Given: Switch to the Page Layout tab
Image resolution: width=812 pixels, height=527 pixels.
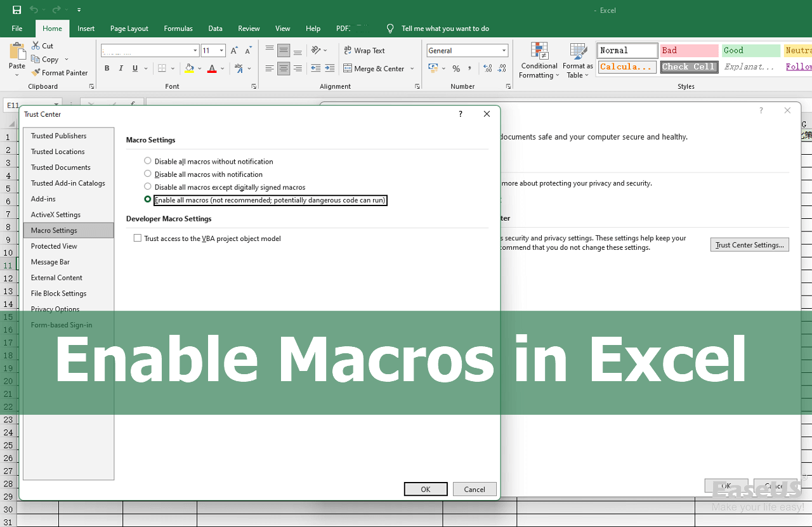Looking at the screenshot, I should pyautogui.click(x=129, y=29).
